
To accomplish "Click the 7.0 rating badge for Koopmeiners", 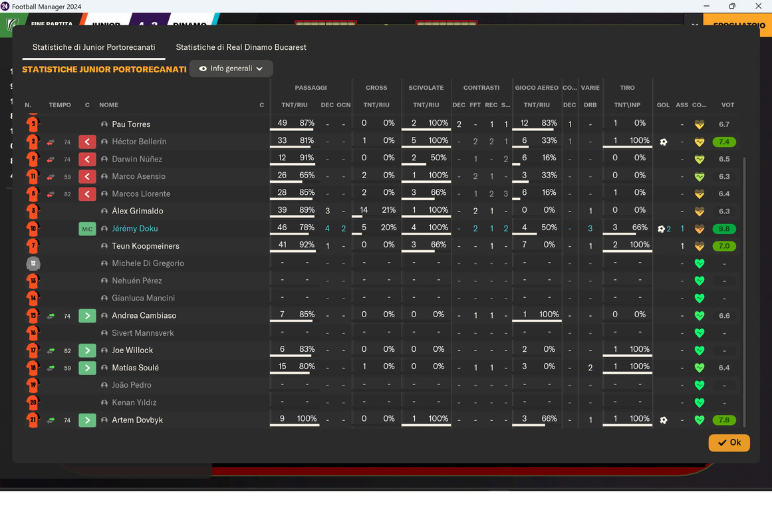I will point(723,246).
